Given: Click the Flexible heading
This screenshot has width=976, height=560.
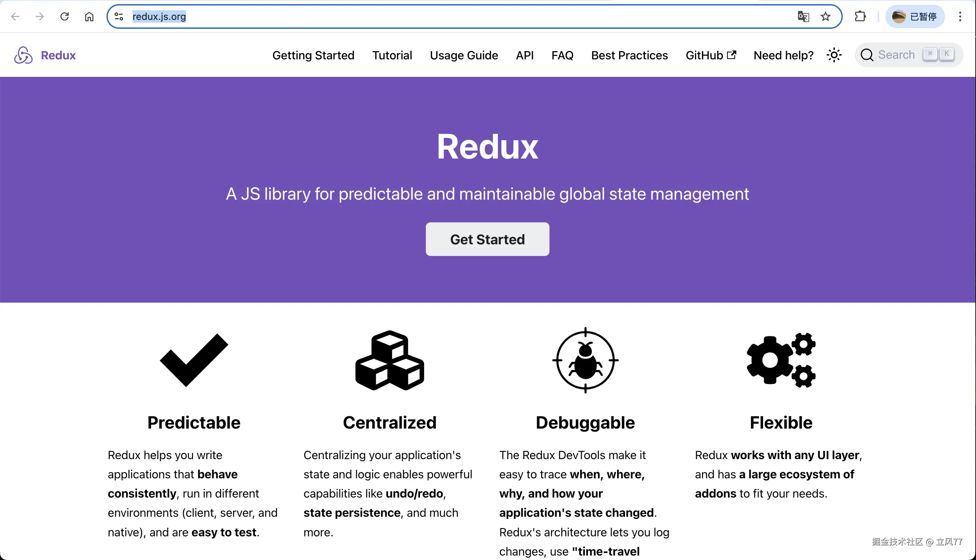Looking at the screenshot, I should click(x=781, y=423).
